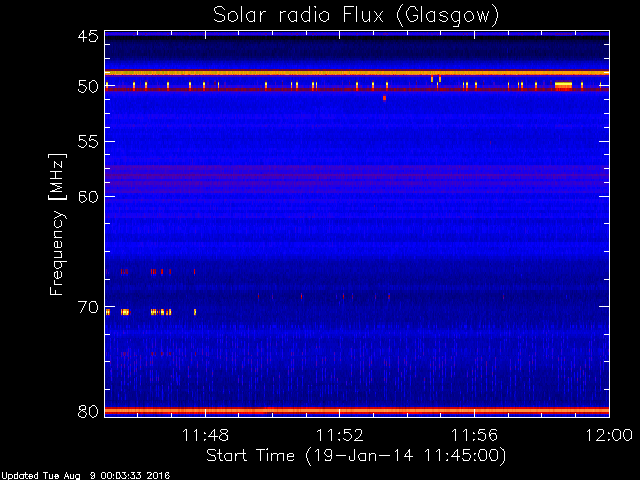
Task: Click the '11:56' time tick label
Action: 474,435
